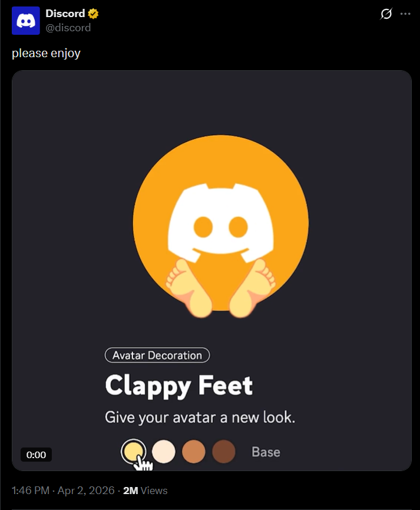Viewport: 420px width, 510px height.
Task: Click the Clappy Feet title
Action: 179,386
